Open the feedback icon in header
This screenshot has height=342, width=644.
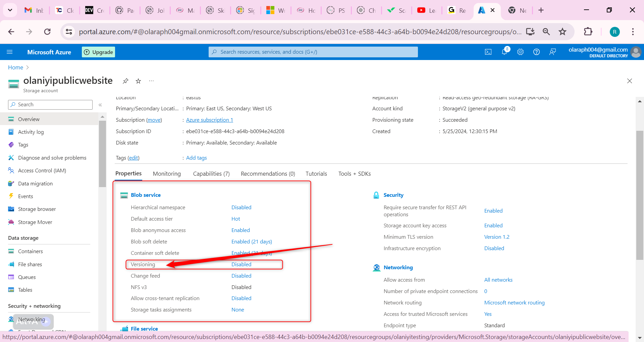pos(552,52)
